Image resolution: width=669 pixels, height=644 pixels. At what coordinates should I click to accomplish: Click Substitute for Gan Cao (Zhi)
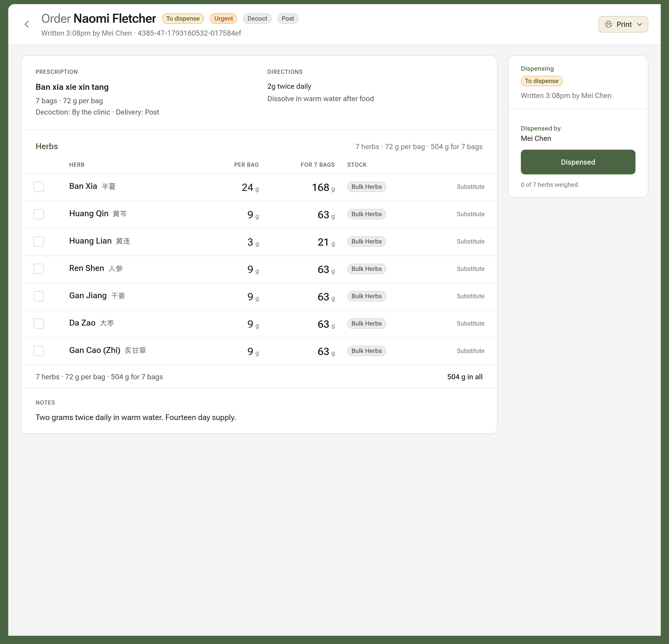click(470, 350)
